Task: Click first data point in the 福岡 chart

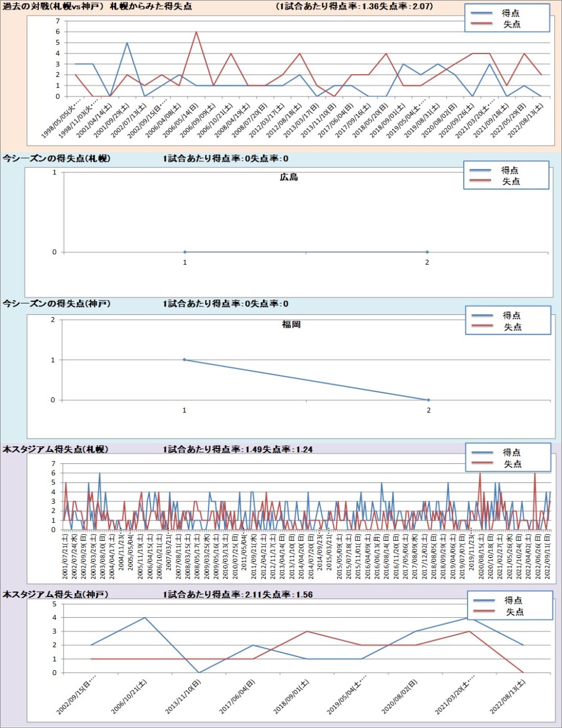Action: (184, 360)
